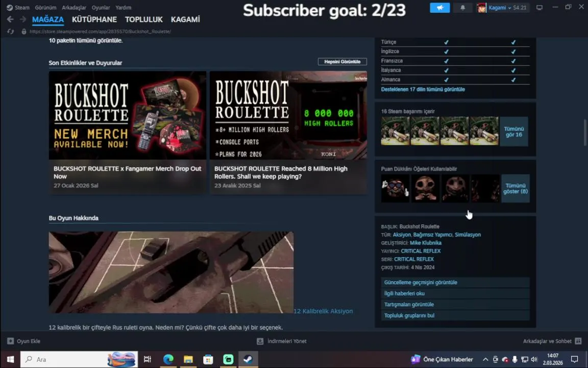Viewport: 588px width, 368px height.
Task: Open the Fangamer Merch Drop announcement thumbnail
Action: point(128,116)
